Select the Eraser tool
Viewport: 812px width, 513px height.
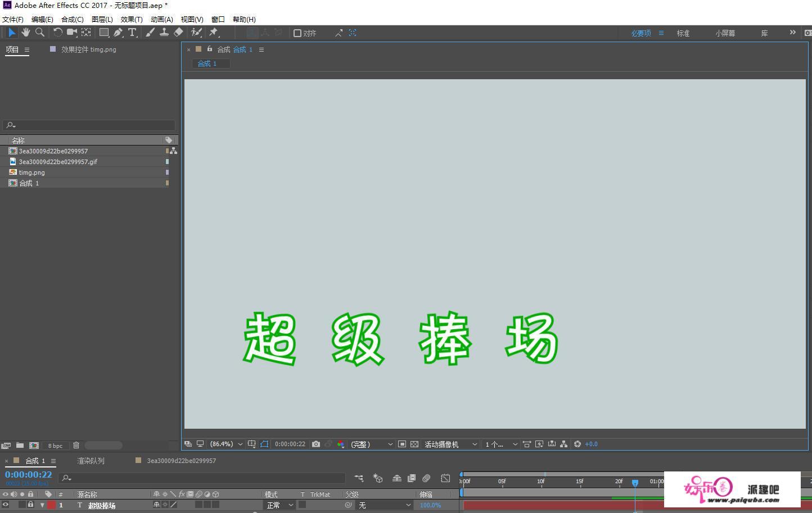tap(178, 33)
